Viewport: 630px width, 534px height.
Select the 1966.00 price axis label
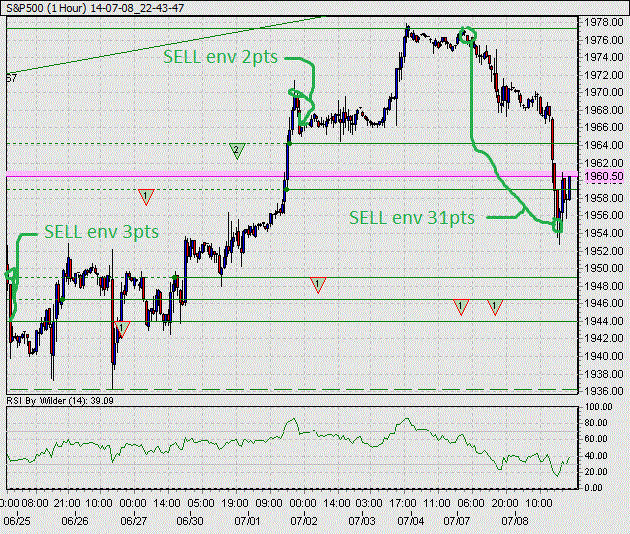coord(604,127)
